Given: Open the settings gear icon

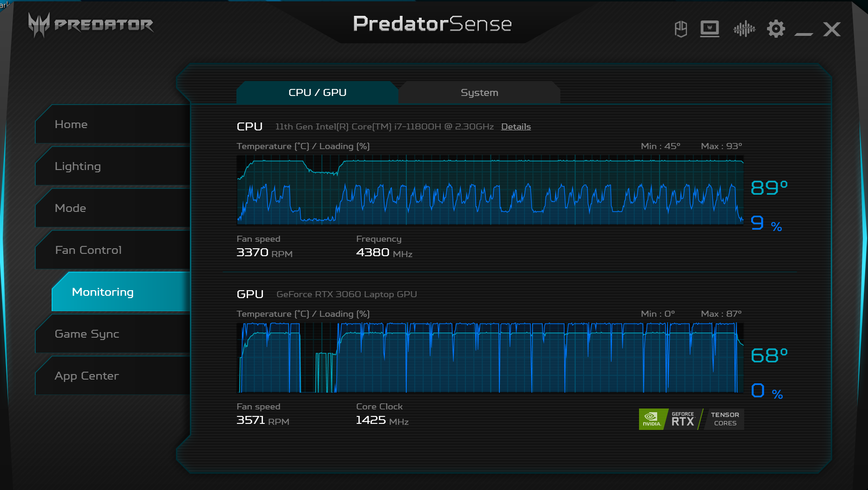Looking at the screenshot, I should 776,29.
